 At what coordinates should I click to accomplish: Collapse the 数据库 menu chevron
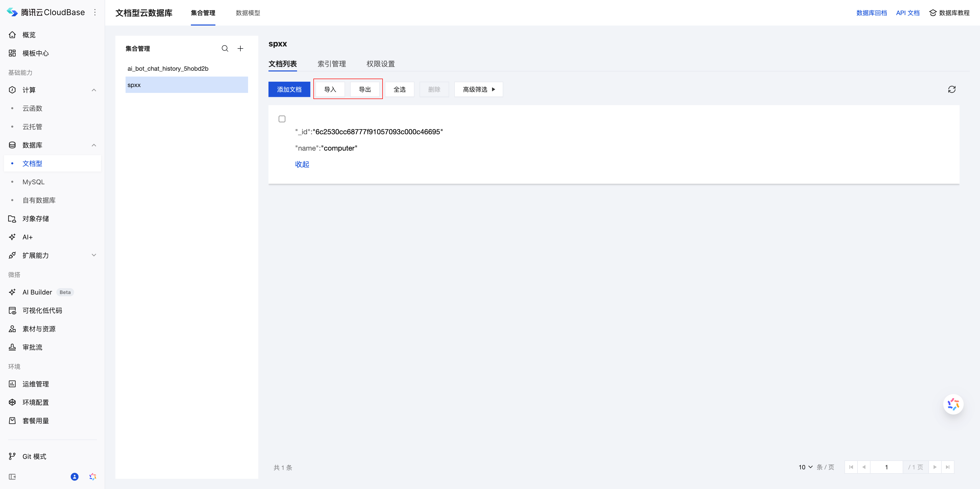(94, 145)
